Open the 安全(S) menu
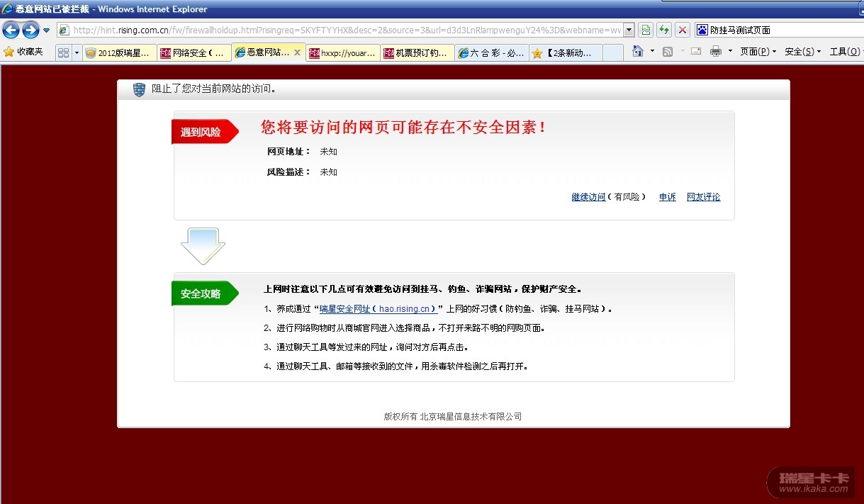The image size is (864, 504). [x=802, y=52]
